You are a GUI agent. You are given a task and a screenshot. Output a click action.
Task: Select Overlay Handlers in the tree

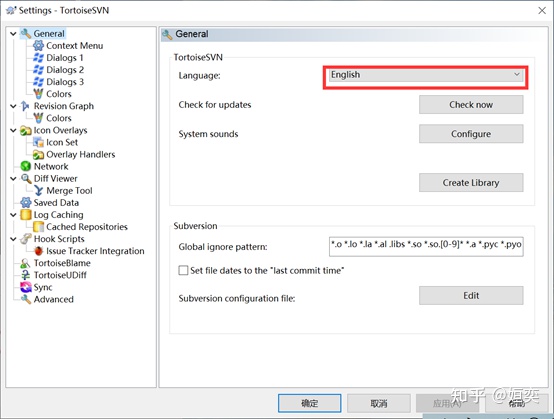pos(81,154)
